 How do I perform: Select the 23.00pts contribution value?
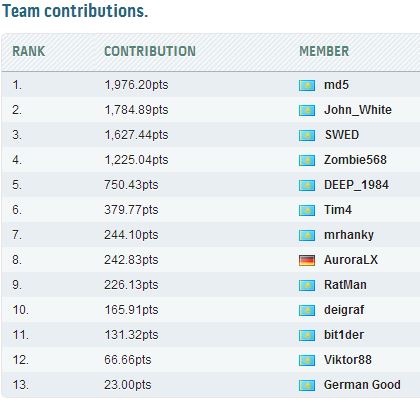128,385
